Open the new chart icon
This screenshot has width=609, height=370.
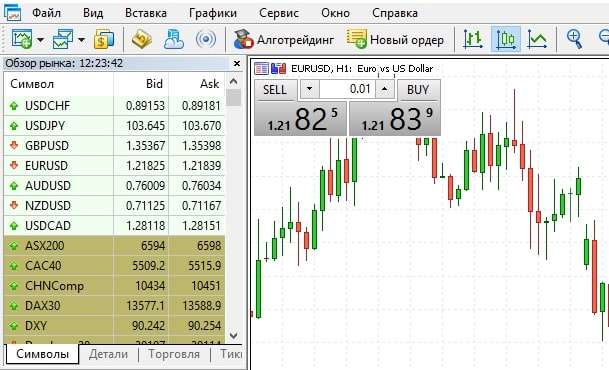click(x=22, y=39)
